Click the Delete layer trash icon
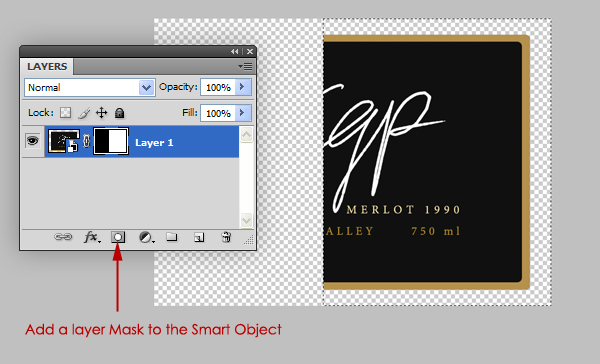 click(x=226, y=237)
